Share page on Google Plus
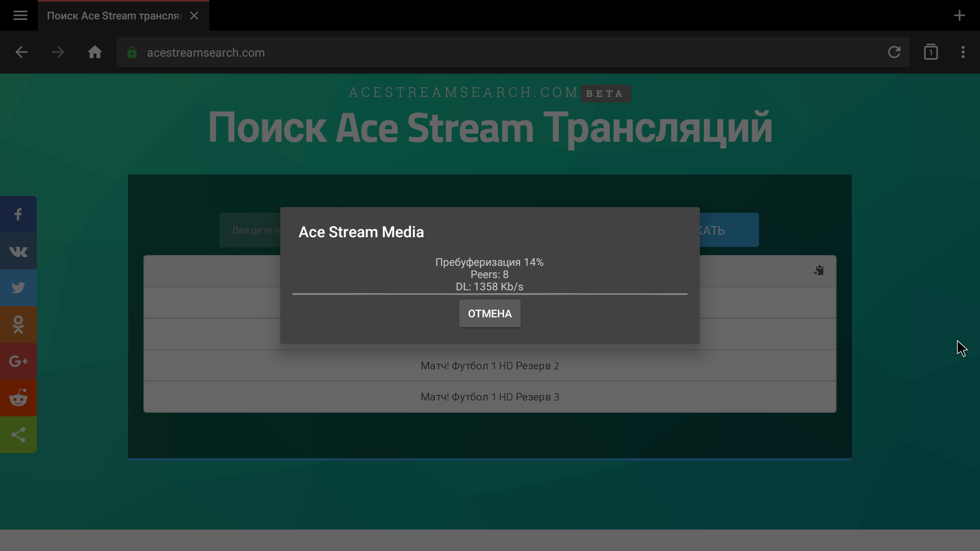 pyautogui.click(x=18, y=361)
